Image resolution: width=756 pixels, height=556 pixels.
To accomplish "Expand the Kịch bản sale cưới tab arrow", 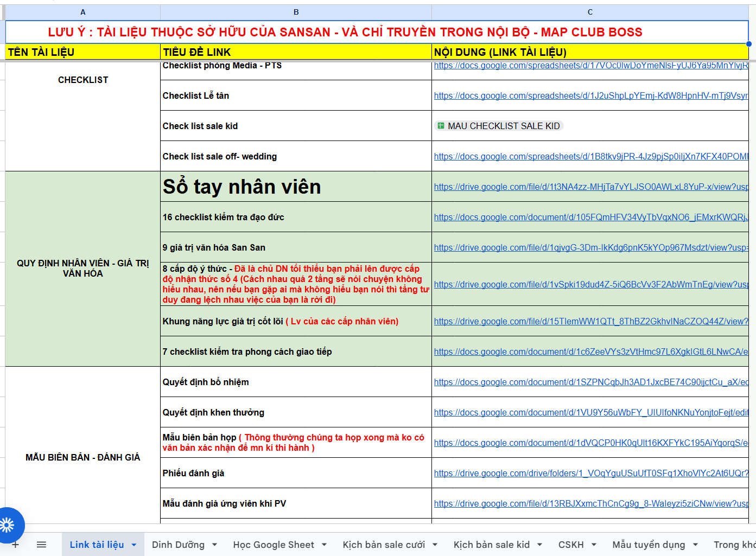I will [x=435, y=545].
